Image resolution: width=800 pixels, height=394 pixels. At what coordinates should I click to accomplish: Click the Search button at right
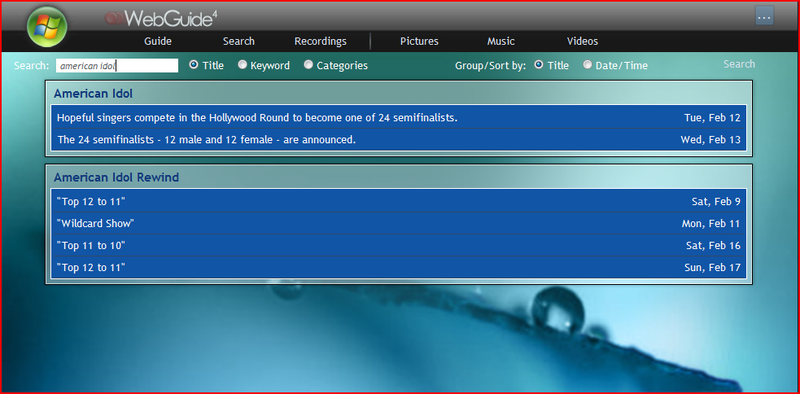pos(739,64)
